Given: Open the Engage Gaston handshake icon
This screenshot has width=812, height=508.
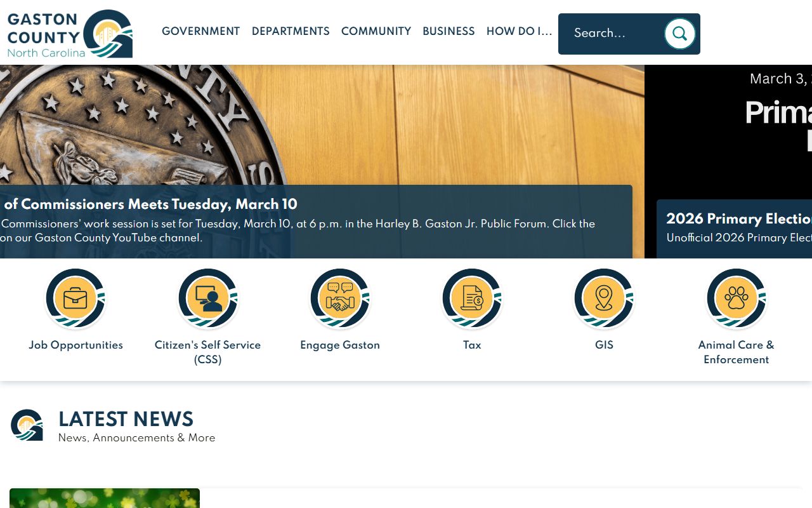Looking at the screenshot, I should [340, 298].
